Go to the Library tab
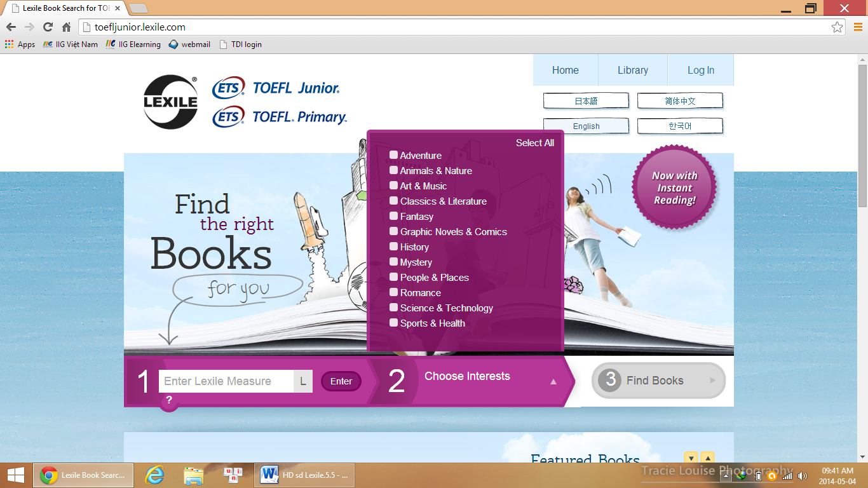Screen dimensions: 868x488 pos(632,71)
